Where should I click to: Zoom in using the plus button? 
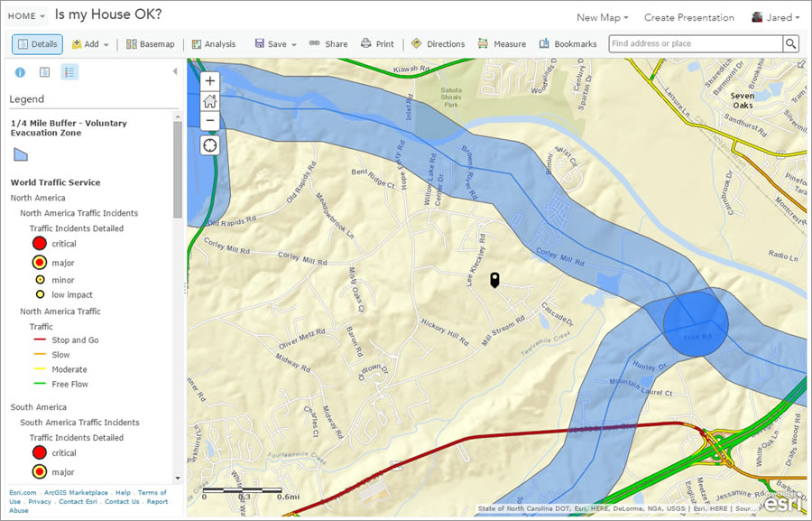(209, 81)
